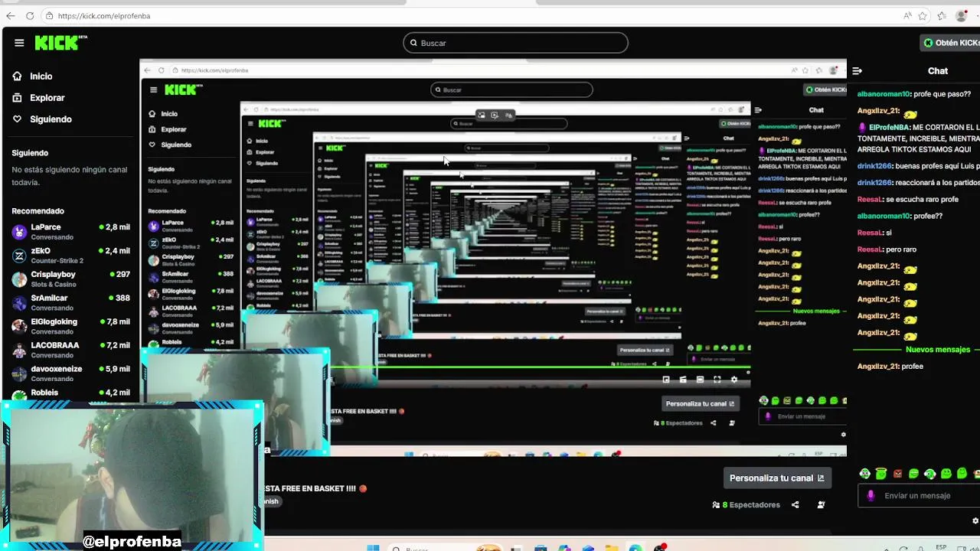Go back with the browser back arrow

(10, 15)
